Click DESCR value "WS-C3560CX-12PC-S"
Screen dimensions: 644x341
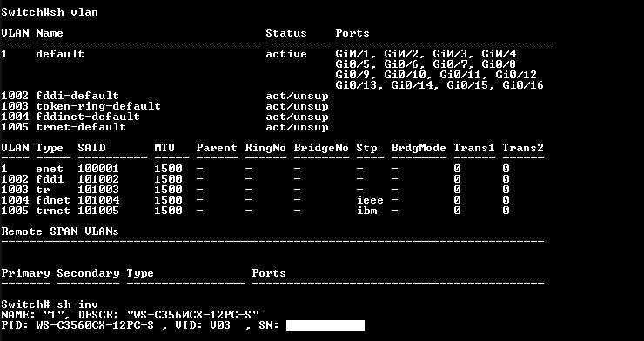click(192, 315)
